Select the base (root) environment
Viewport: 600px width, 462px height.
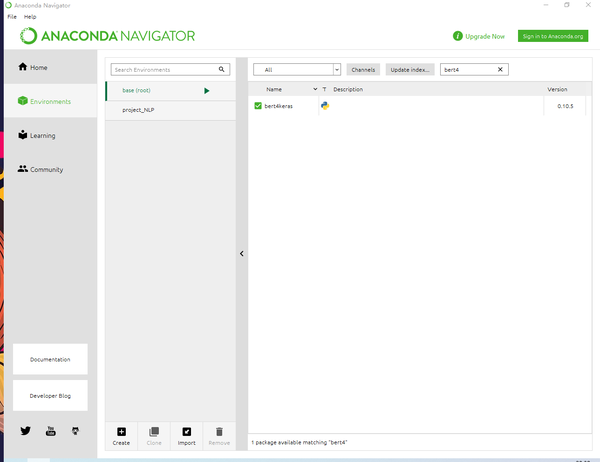[x=171, y=91]
